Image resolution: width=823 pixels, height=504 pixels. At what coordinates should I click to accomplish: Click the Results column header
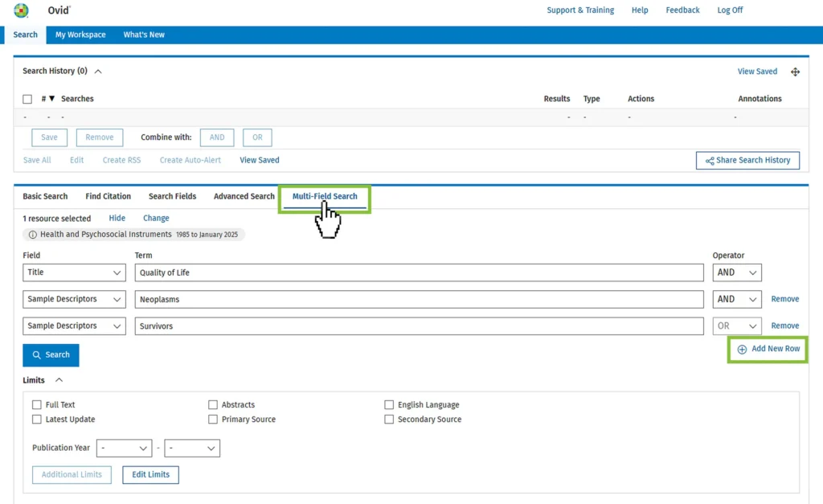tap(557, 99)
